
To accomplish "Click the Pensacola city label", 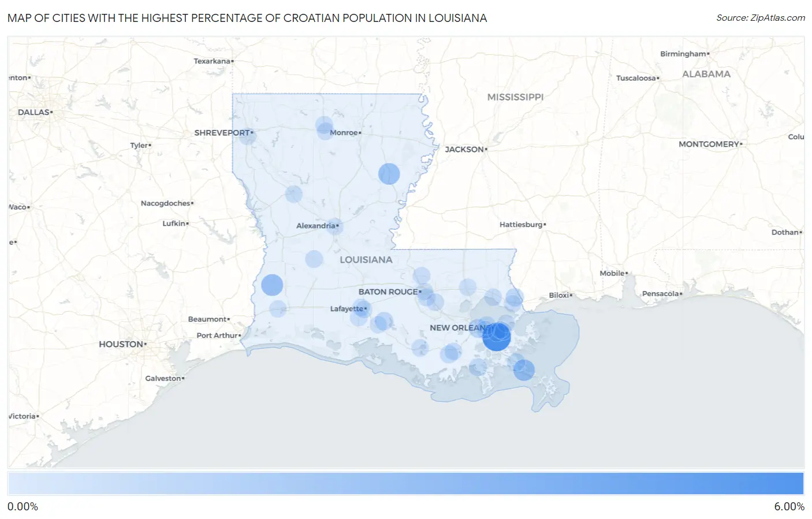I will 661,294.
